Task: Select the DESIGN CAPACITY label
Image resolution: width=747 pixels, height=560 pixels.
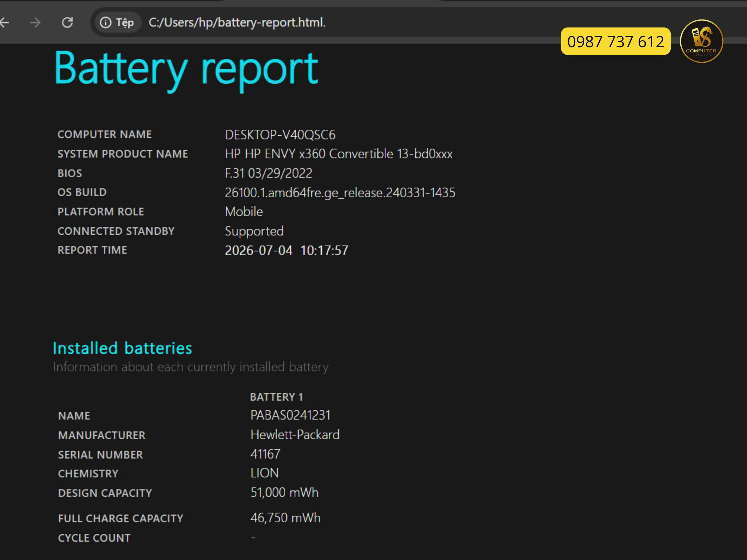Action: coord(105,493)
